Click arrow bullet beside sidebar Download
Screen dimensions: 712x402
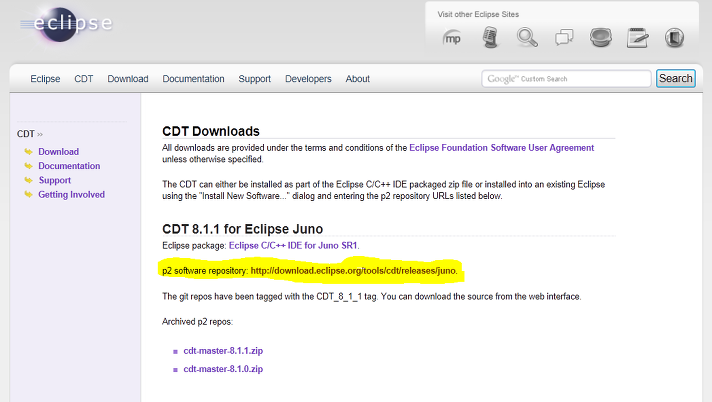[x=28, y=152]
